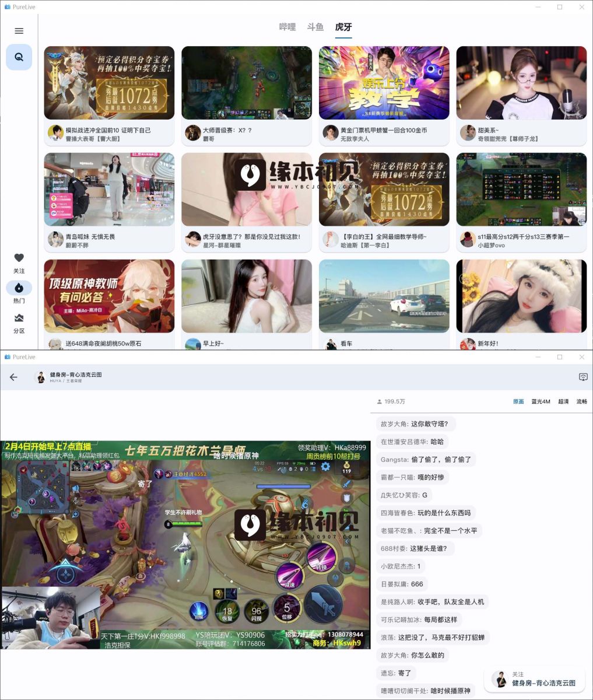The height and width of the screenshot is (700, 593).
Task: Click the 热门 label in the left sidebar
Action: (19, 301)
